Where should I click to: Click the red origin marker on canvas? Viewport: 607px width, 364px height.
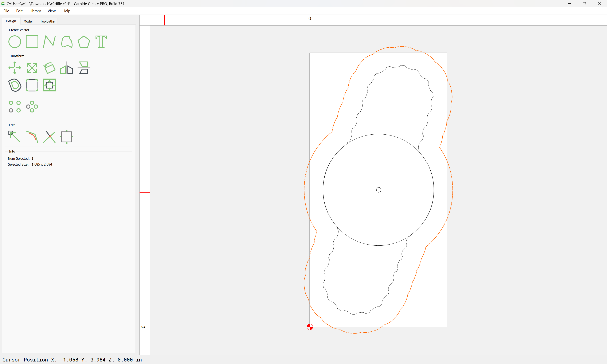click(x=310, y=327)
